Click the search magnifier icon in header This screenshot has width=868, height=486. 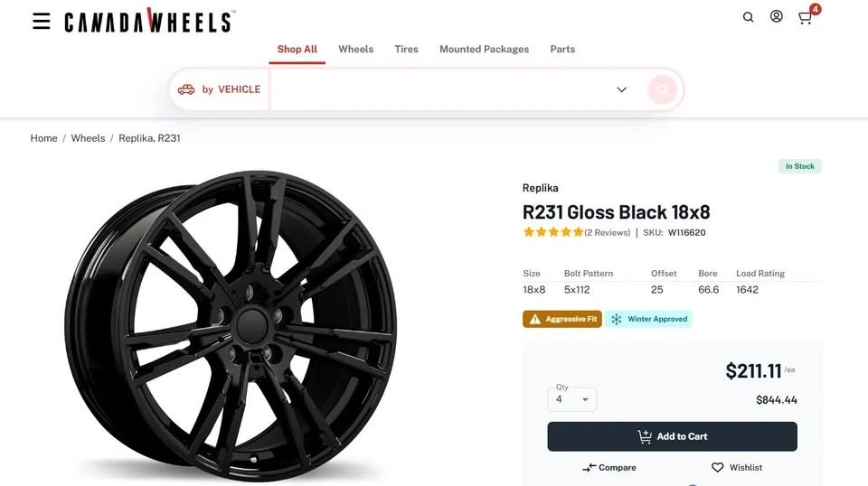pyautogui.click(x=748, y=17)
